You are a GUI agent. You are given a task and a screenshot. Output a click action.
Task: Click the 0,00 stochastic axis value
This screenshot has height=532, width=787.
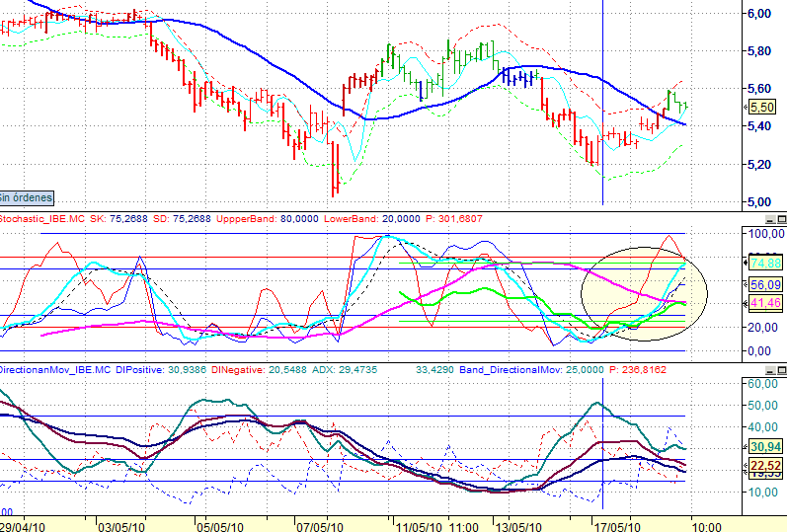(x=760, y=351)
